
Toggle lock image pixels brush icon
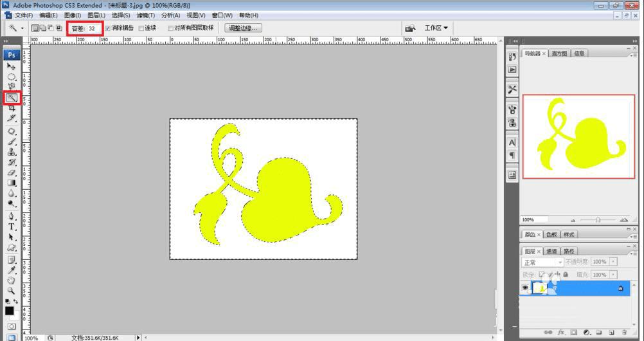550,274
